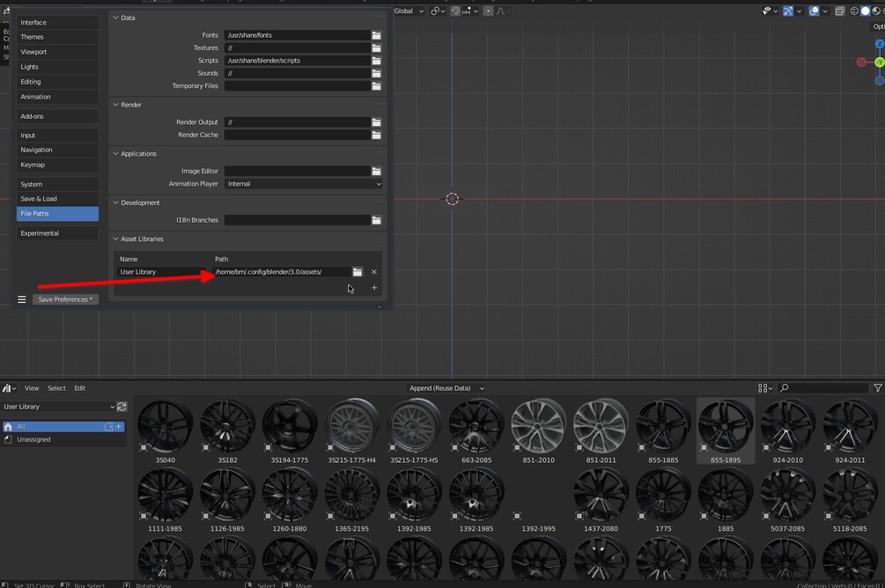The height and width of the screenshot is (588, 885).
Task: Add a new asset library
Action: tap(374, 288)
